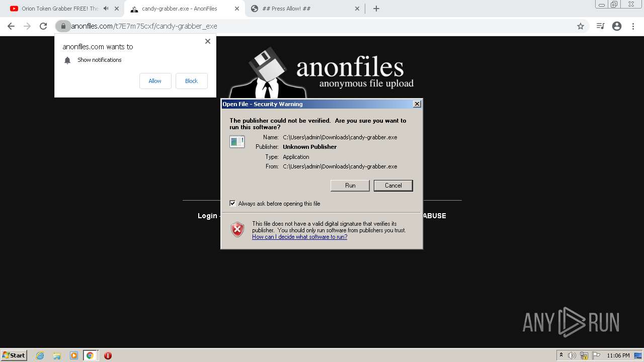
Task: Click the site lock icon in address bar
Action: (63, 26)
